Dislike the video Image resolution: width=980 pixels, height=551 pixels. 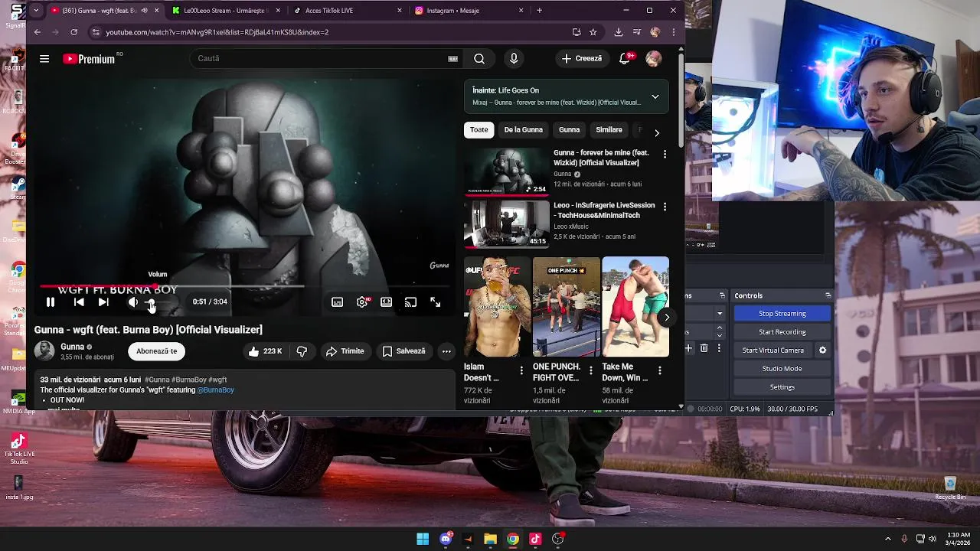coord(302,351)
